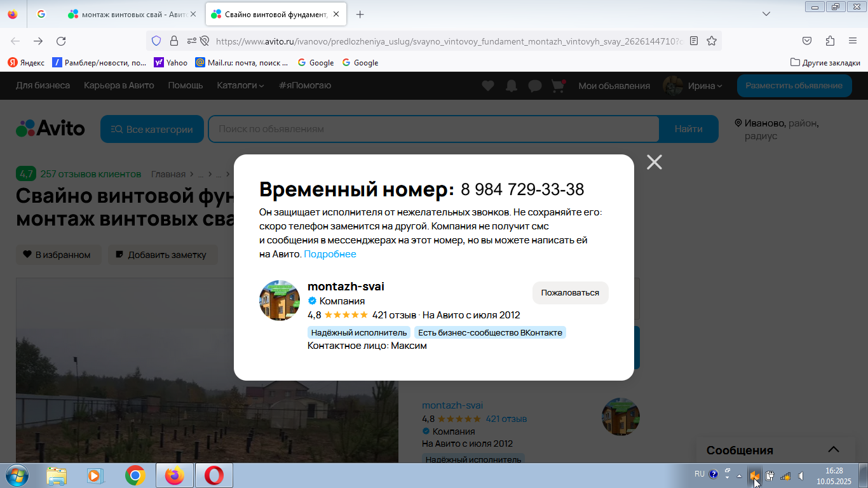
Task: Open Chrome from the taskbar
Action: (135, 475)
